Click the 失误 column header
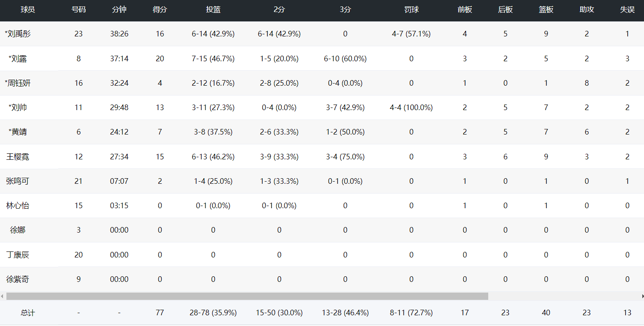Image resolution: width=644 pixels, height=326 pixels. click(x=627, y=10)
